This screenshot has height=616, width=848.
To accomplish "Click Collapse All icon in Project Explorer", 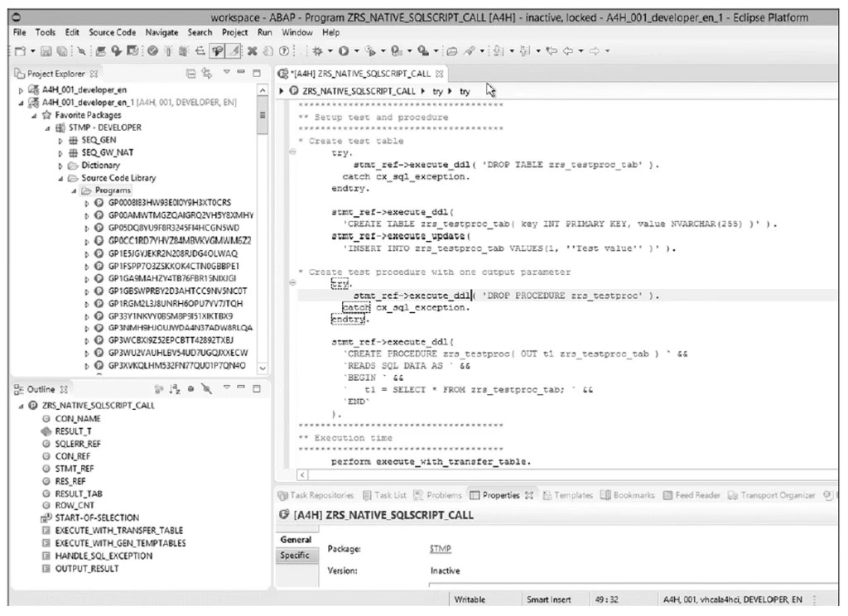I will 191,73.
